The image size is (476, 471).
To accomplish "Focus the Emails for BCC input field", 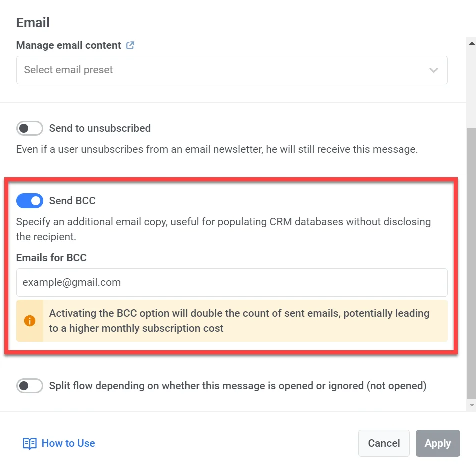I will pyautogui.click(x=232, y=283).
